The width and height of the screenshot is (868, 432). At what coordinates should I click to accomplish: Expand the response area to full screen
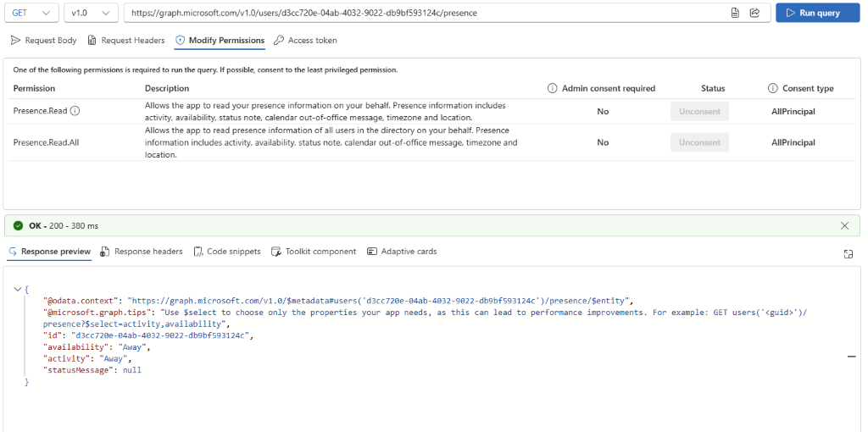848,254
